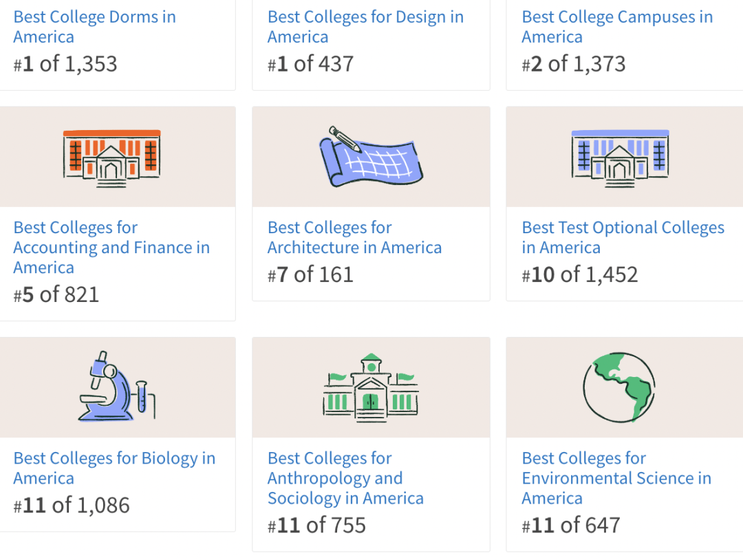743x560 pixels.
Task: Click the #2 of 1,373 campuses ranking
Action: click(574, 64)
